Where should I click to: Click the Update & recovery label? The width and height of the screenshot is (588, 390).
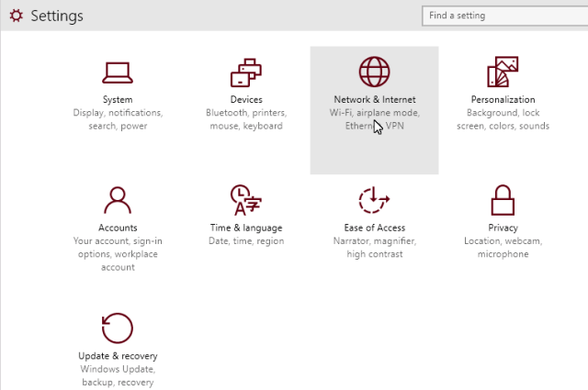pos(118,356)
